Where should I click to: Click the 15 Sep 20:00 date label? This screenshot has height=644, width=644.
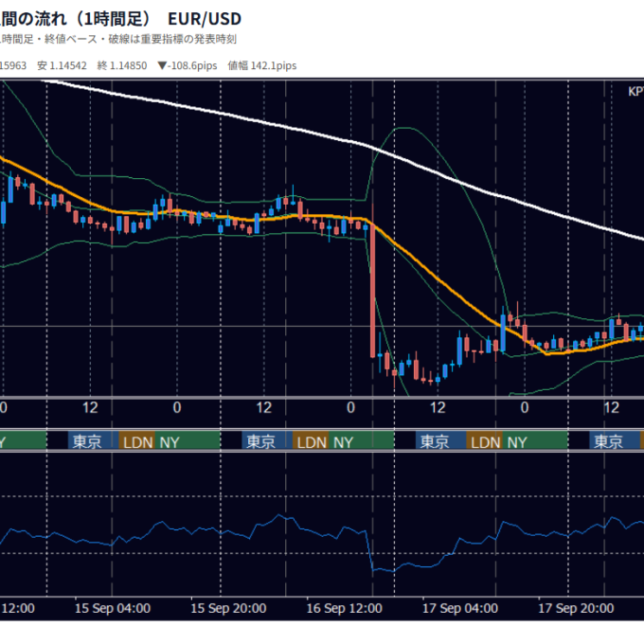pyautogui.click(x=228, y=608)
